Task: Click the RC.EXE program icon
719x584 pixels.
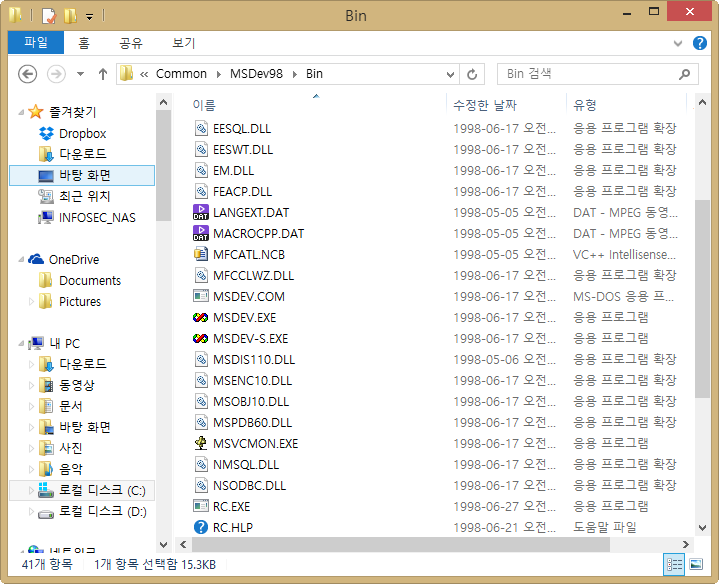Action: [201, 506]
